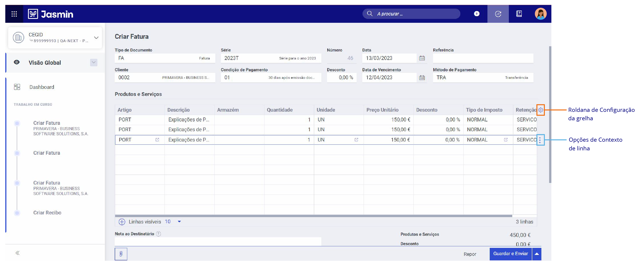Open Artigo link icon in selected row

click(157, 140)
